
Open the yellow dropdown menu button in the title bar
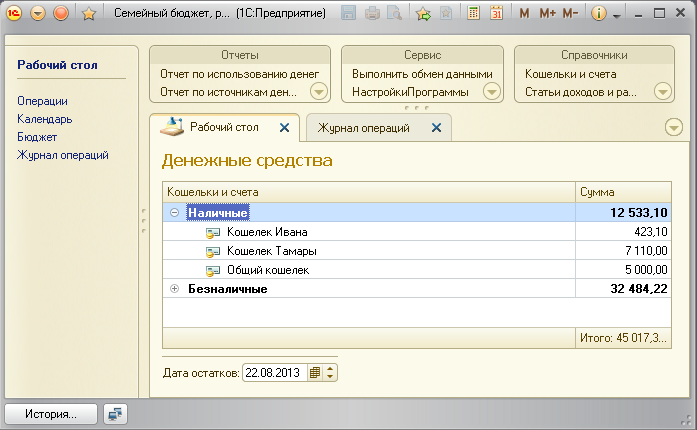click(x=38, y=13)
